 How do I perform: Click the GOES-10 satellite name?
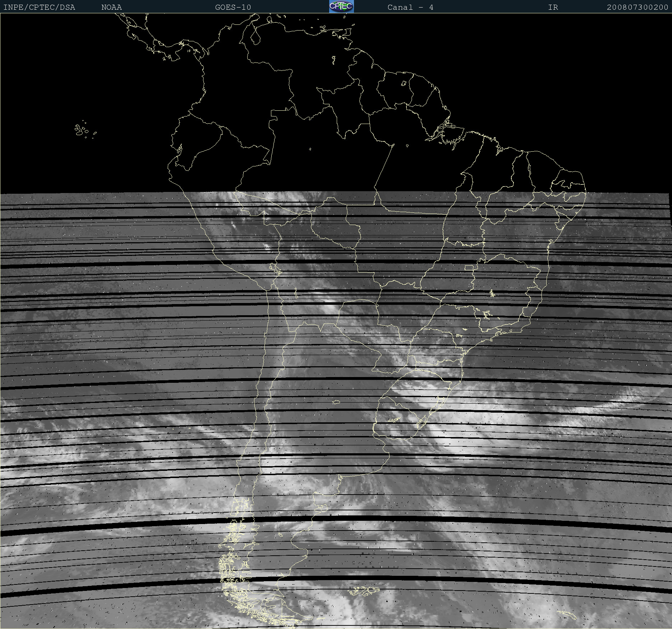[x=233, y=7]
